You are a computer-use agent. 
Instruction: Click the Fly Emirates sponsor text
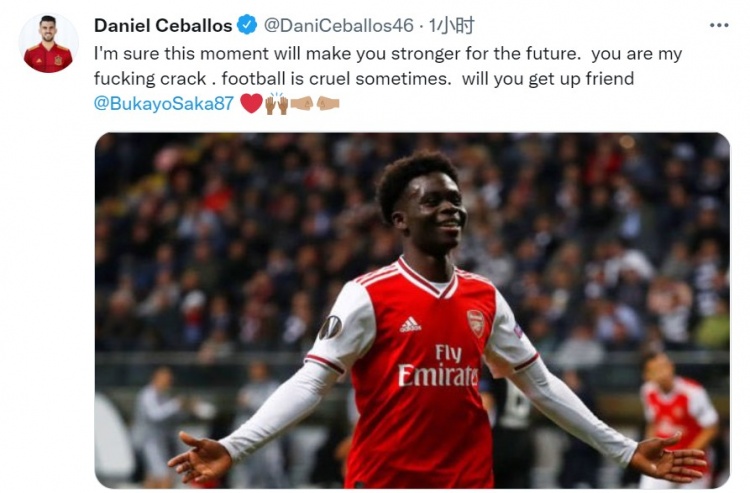click(438, 366)
